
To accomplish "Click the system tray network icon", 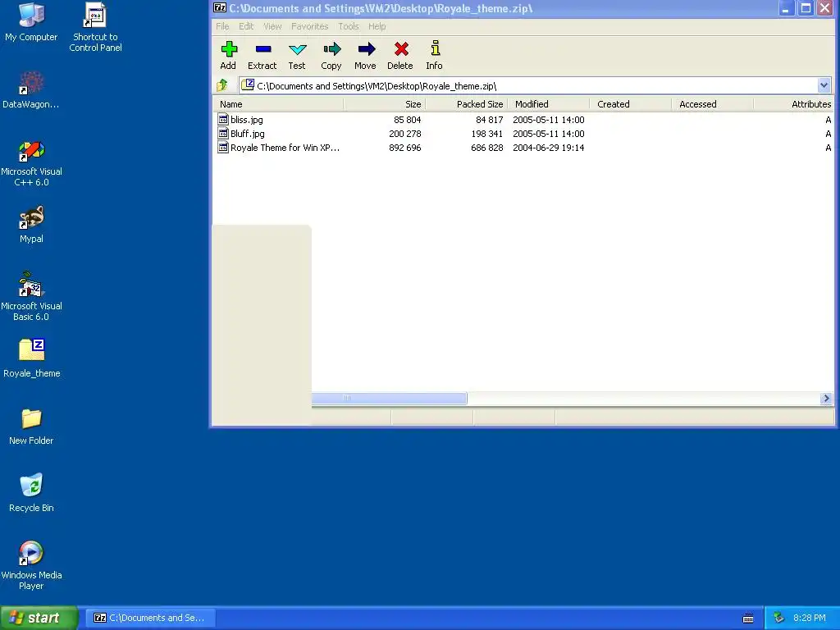I will click(779, 618).
